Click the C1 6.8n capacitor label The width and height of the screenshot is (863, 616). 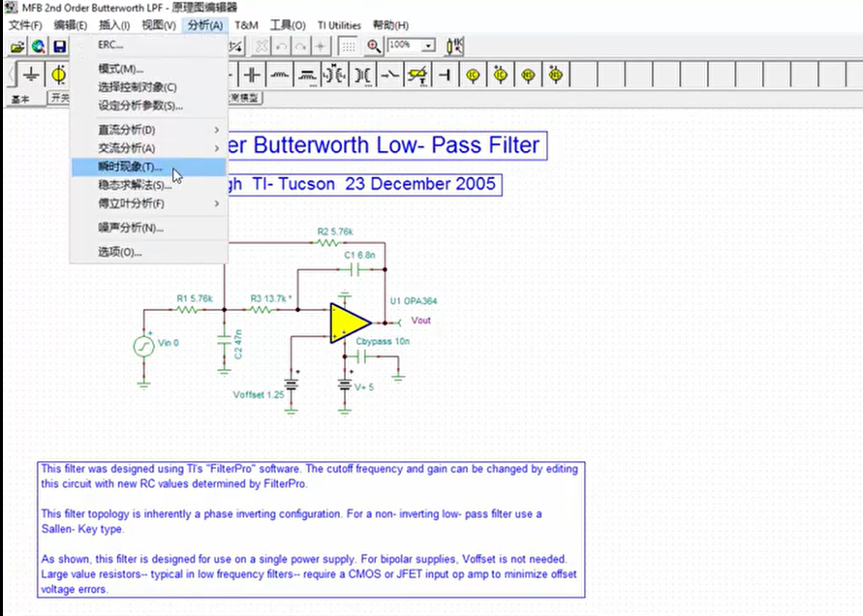(359, 255)
